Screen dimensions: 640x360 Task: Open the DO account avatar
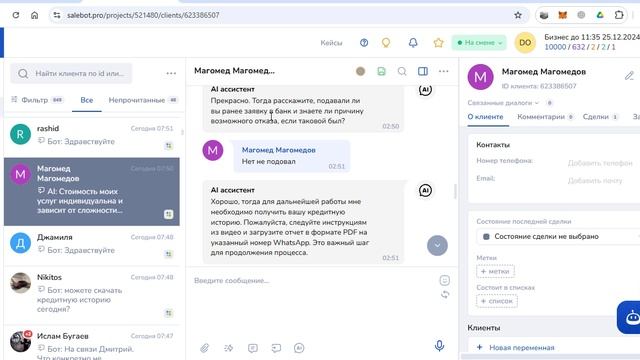coord(525,42)
